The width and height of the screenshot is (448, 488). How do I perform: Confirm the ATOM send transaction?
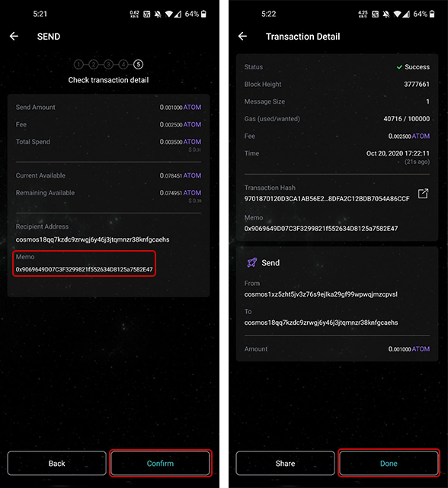(x=161, y=463)
